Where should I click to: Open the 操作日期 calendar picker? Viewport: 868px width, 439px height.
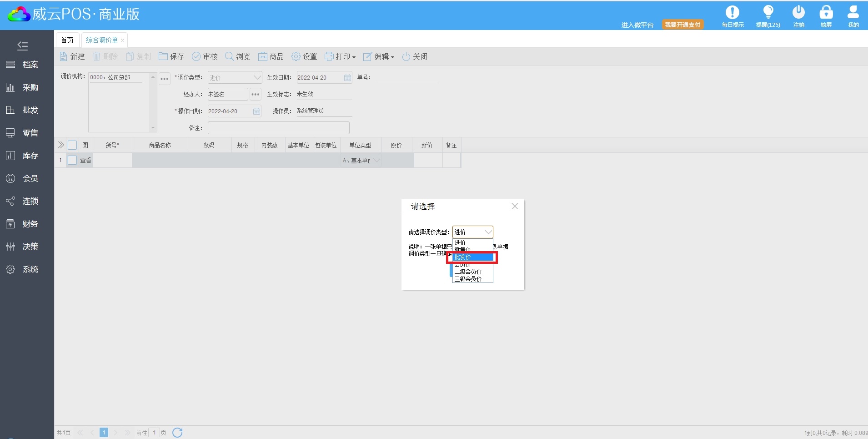[x=256, y=111]
